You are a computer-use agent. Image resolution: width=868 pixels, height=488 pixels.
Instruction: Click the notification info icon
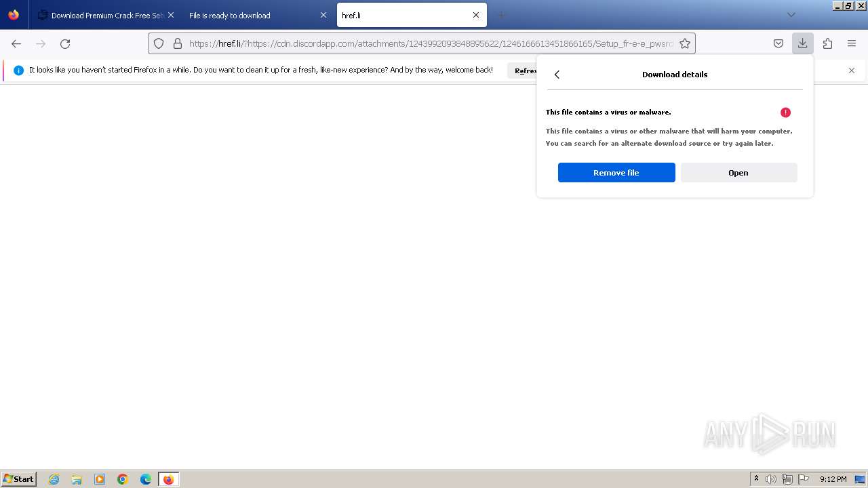point(18,70)
